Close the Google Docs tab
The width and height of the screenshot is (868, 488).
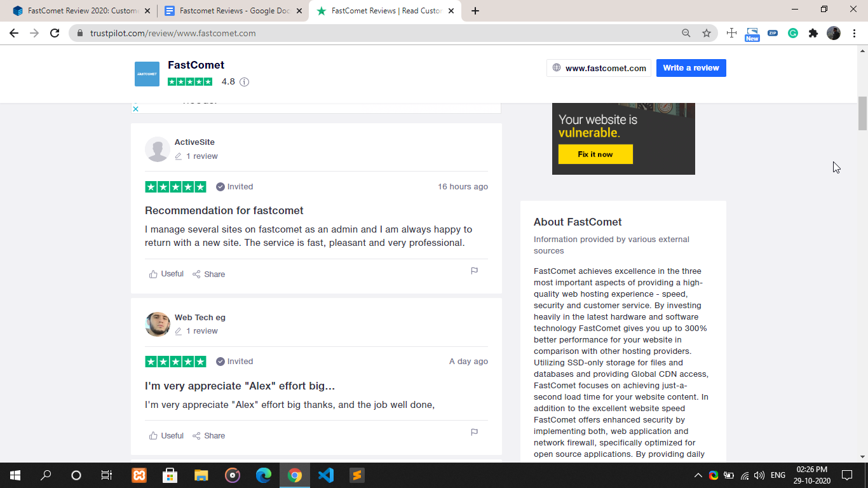tap(299, 11)
